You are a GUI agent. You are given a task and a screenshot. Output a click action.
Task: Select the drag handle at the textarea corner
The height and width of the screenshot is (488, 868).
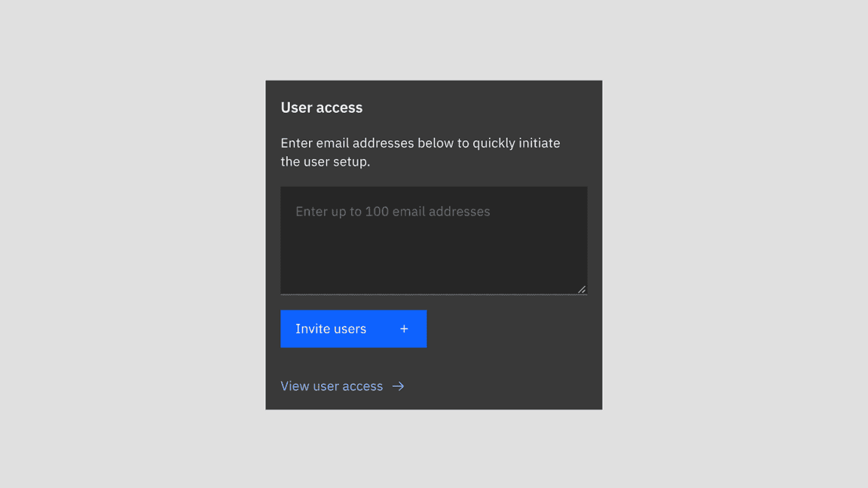point(582,288)
